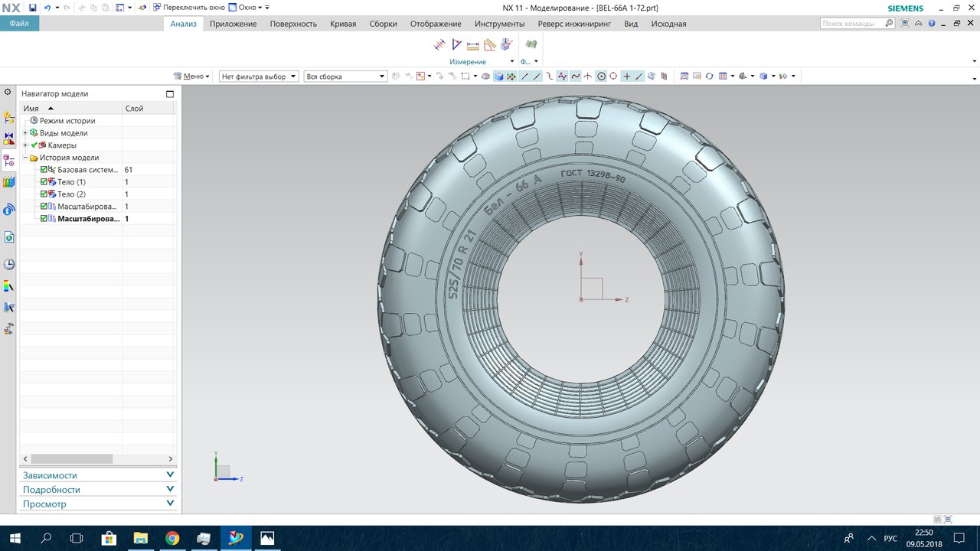The width and height of the screenshot is (980, 551).
Task: Select the Режим истории tree item
Action: [67, 121]
